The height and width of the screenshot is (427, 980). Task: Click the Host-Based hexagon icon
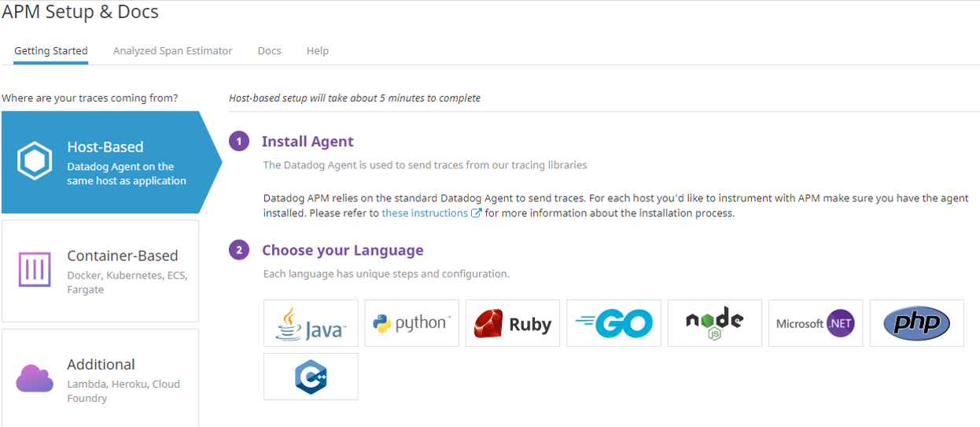point(35,162)
